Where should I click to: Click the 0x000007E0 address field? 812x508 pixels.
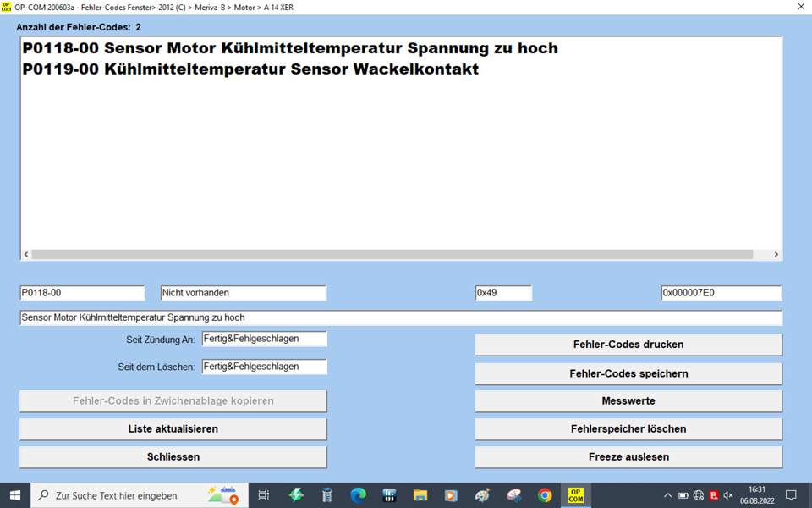721,293
